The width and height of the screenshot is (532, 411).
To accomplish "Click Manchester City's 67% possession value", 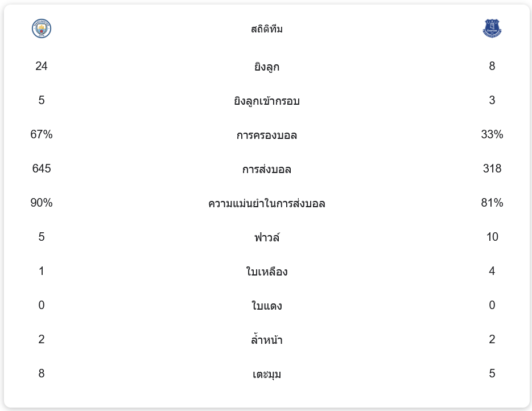I will pos(42,134).
